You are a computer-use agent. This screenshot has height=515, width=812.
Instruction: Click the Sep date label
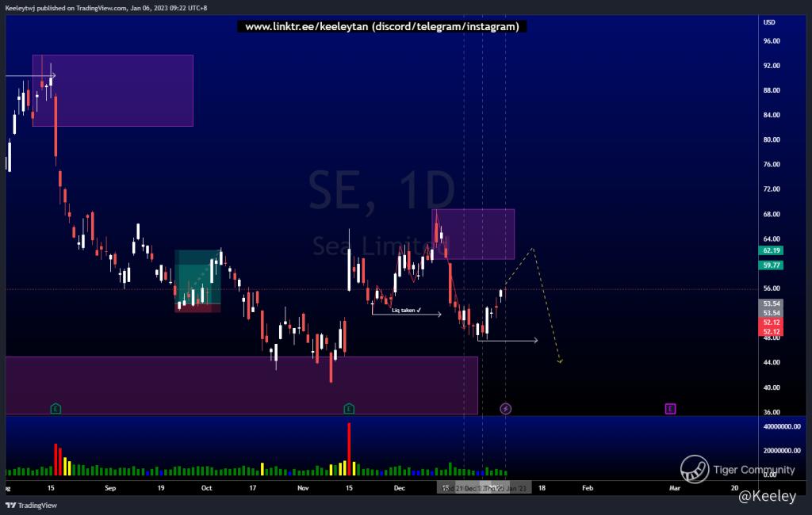110,488
